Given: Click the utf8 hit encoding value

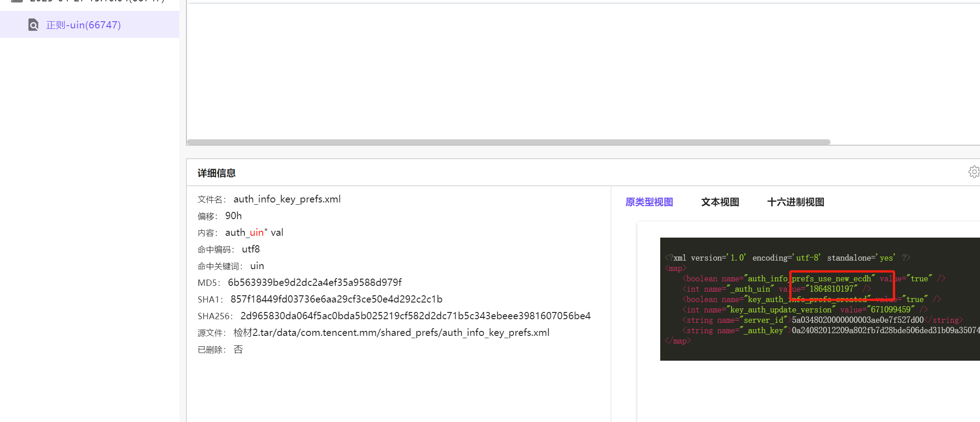Looking at the screenshot, I should pos(251,249).
